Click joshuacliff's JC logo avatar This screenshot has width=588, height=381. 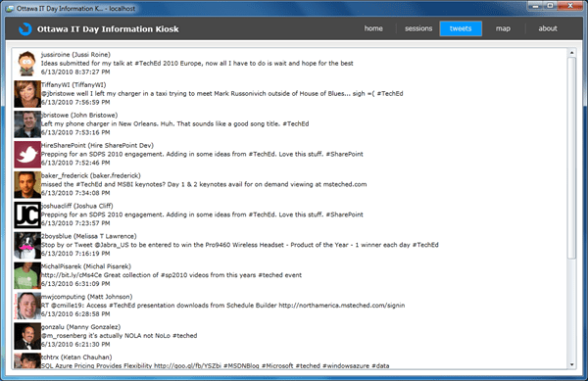[x=27, y=215]
